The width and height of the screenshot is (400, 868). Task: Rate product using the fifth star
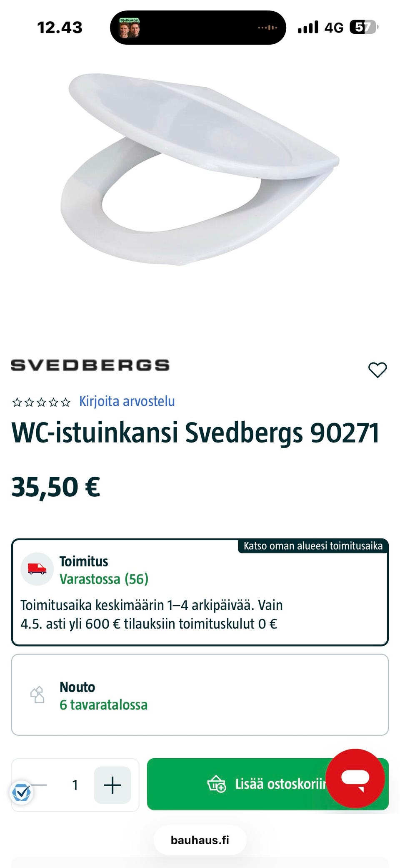point(65,402)
